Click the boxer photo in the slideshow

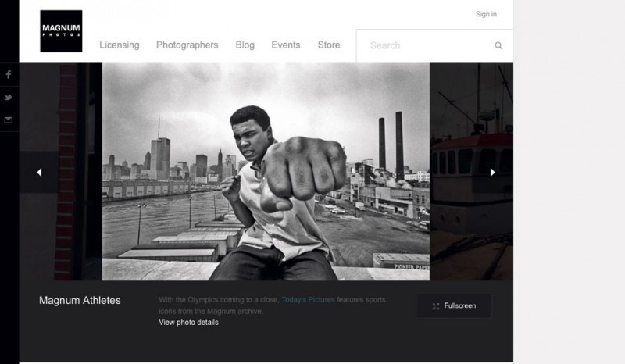pos(266,172)
